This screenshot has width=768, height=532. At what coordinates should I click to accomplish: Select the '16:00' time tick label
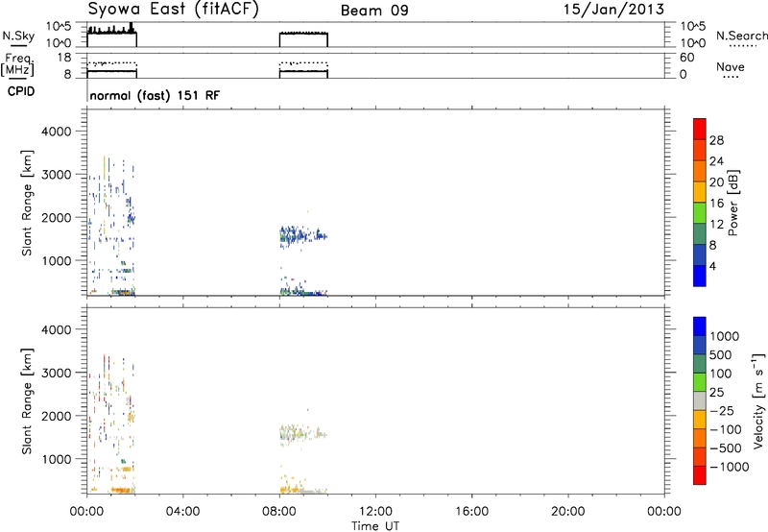[x=471, y=512]
